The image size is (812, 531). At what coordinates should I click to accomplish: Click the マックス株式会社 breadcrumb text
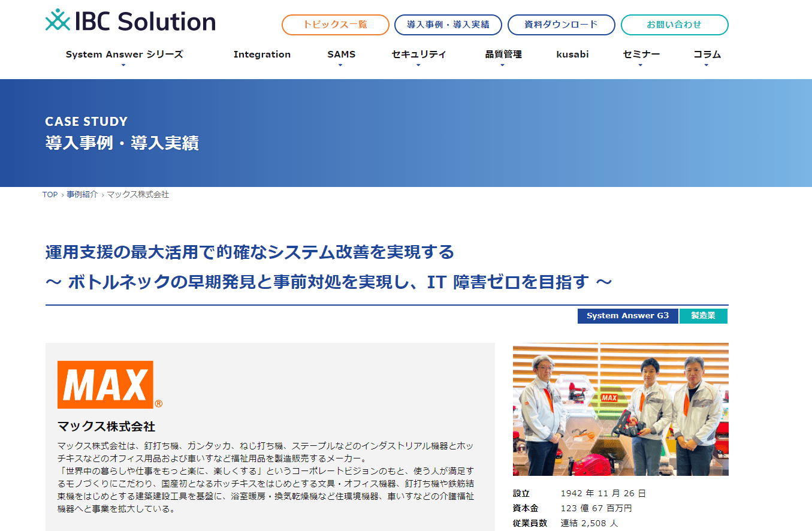point(138,195)
